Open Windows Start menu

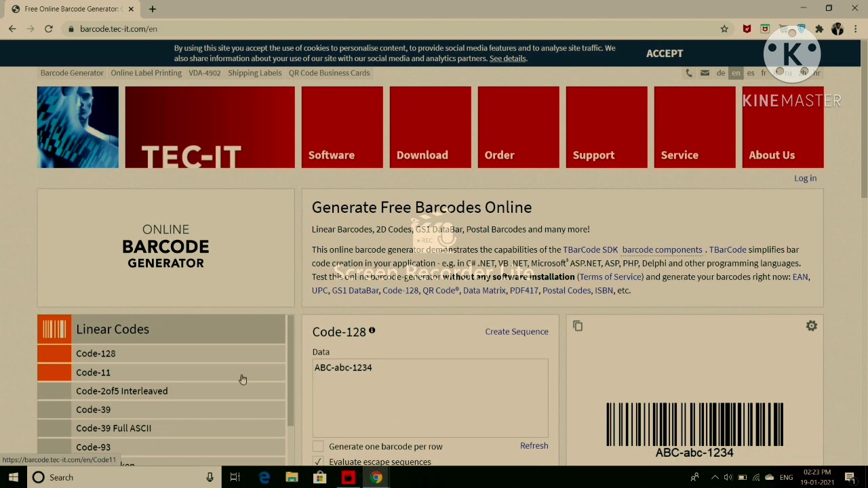[14, 477]
